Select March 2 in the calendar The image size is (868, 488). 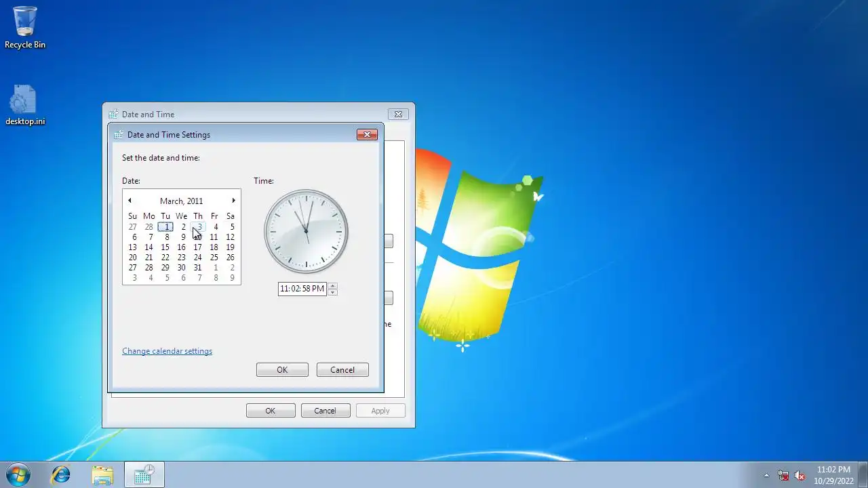(182, 227)
